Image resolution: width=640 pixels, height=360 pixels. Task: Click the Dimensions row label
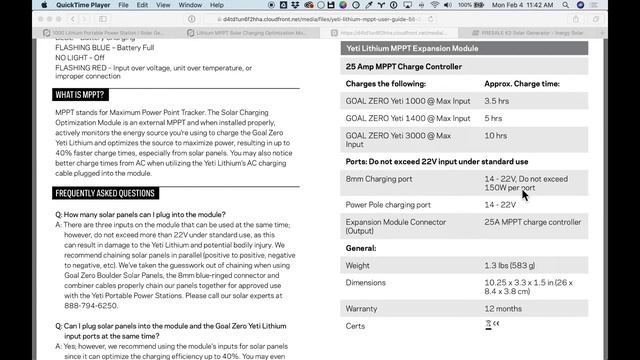[365, 282]
